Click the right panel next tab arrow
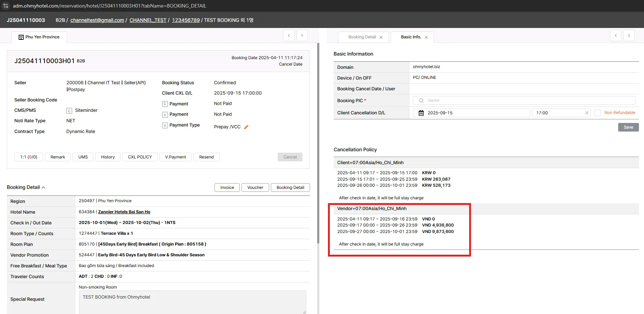This screenshot has width=644, height=314. click(x=629, y=35)
